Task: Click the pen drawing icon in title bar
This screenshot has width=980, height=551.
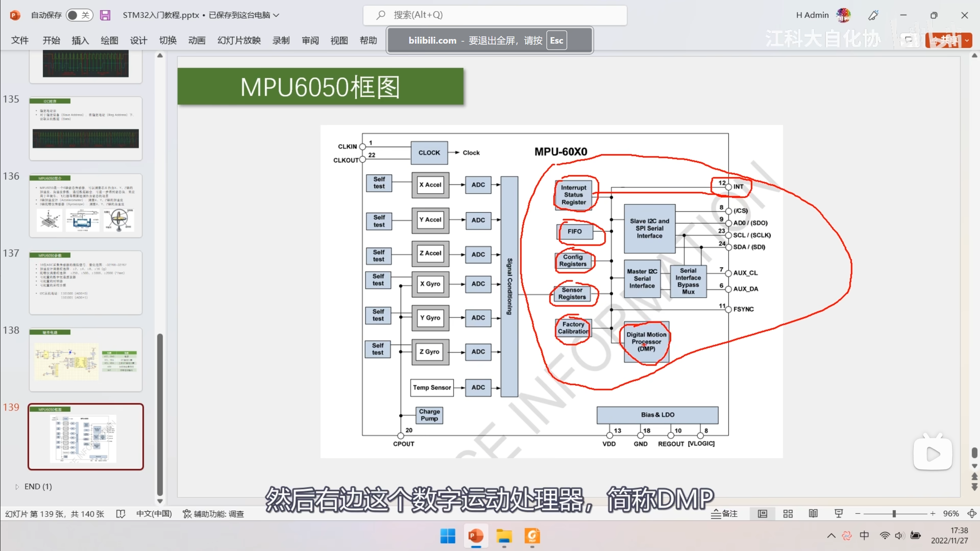Action: [x=873, y=15]
